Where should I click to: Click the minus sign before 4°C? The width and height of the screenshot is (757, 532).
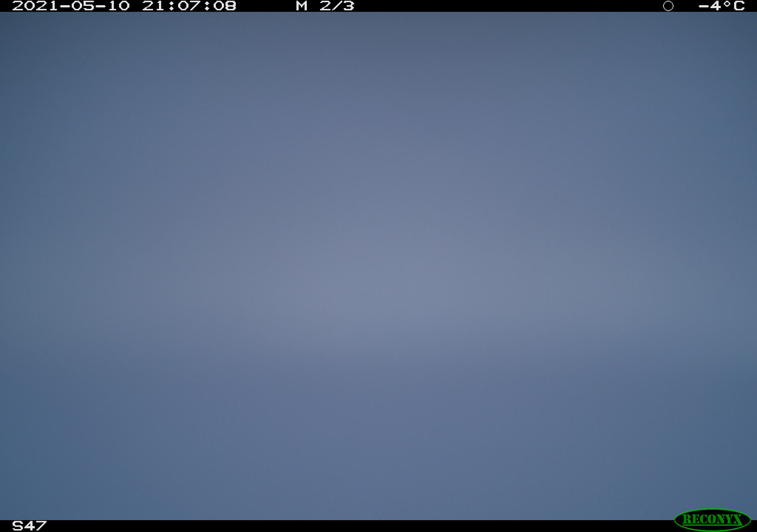703,6
